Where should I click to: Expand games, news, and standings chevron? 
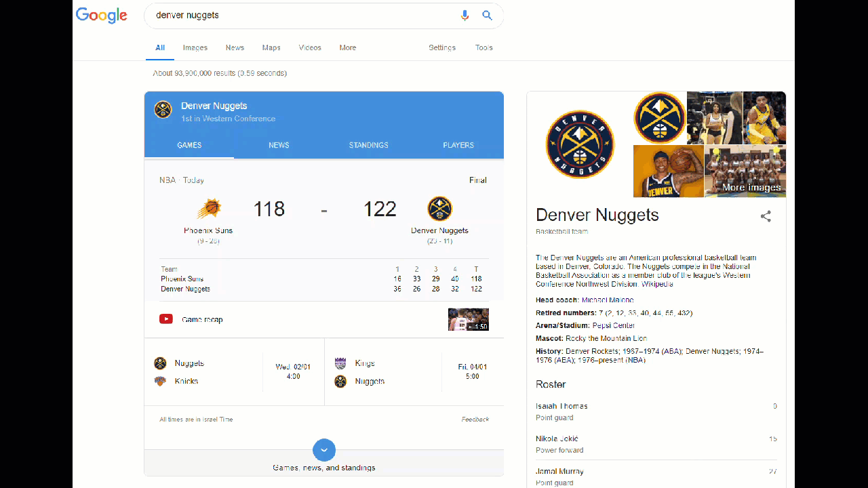click(x=324, y=450)
